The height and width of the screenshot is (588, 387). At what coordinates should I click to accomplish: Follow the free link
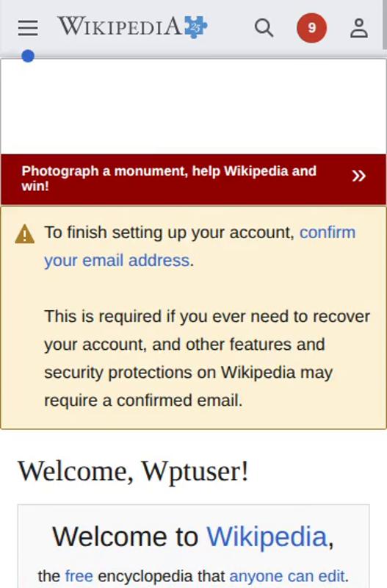pos(79,576)
